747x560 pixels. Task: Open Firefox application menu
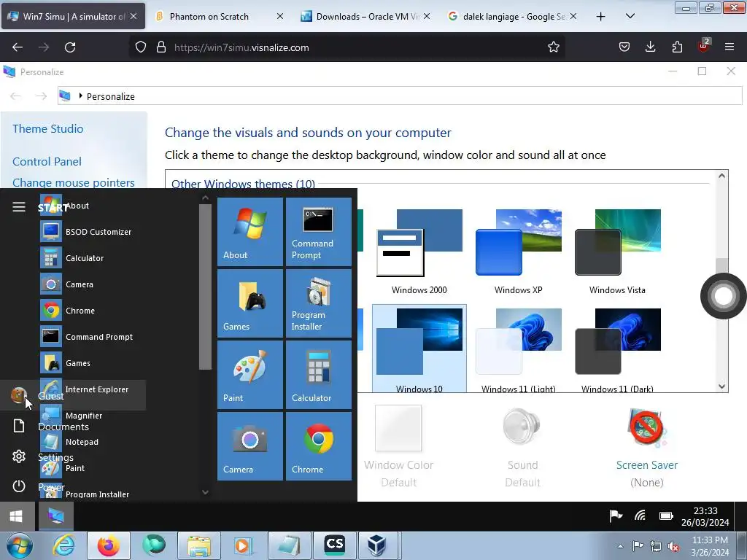pos(729,47)
